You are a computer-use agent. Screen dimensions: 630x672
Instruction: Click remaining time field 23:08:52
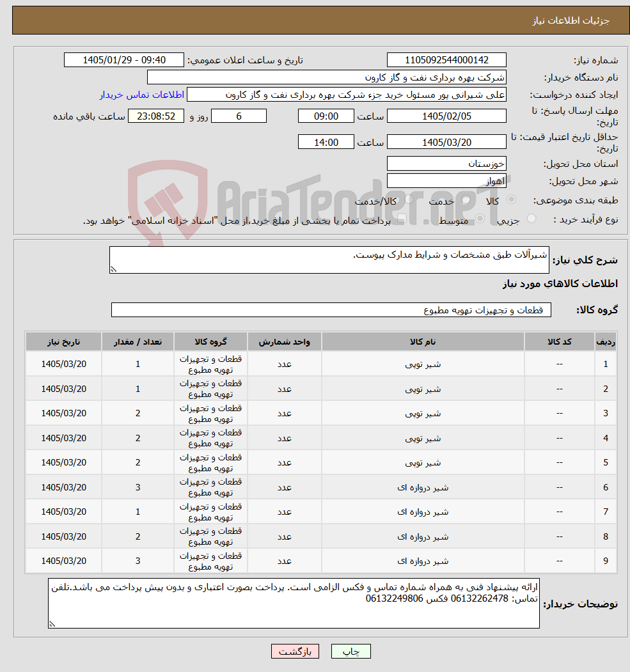[156, 116]
